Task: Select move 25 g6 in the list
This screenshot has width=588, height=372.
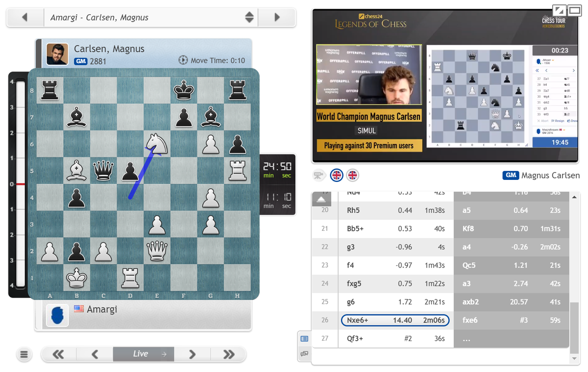Action: click(396, 302)
